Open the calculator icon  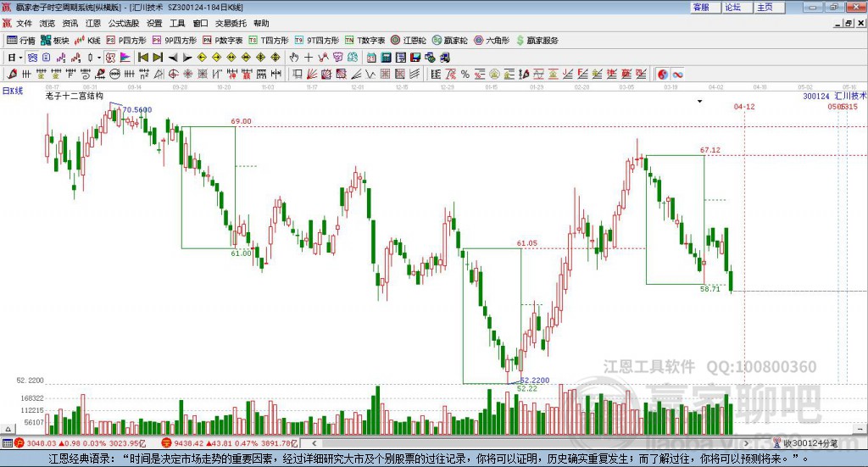point(387,58)
